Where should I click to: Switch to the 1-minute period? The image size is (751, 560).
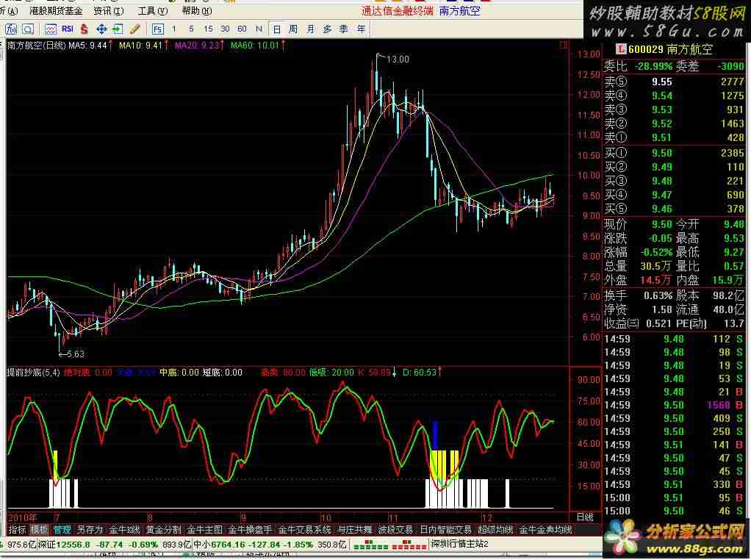(x=174, y=29)
